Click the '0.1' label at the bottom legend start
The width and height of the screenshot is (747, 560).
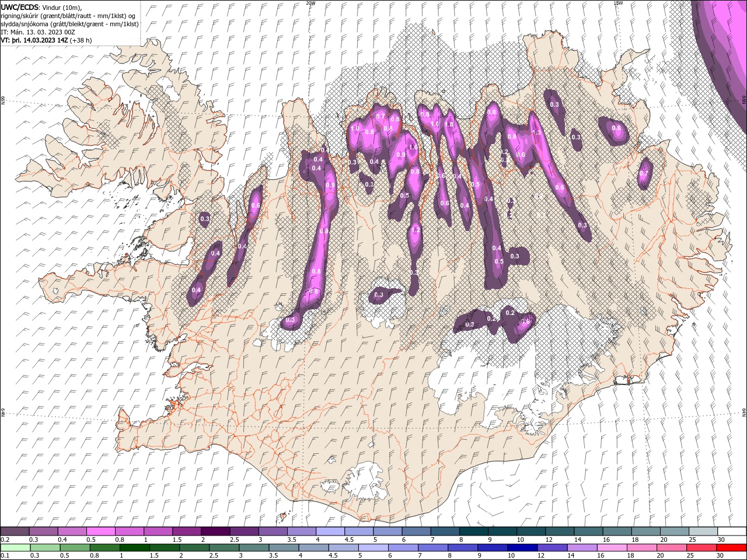pyautogui.click(x=5, y=556)
